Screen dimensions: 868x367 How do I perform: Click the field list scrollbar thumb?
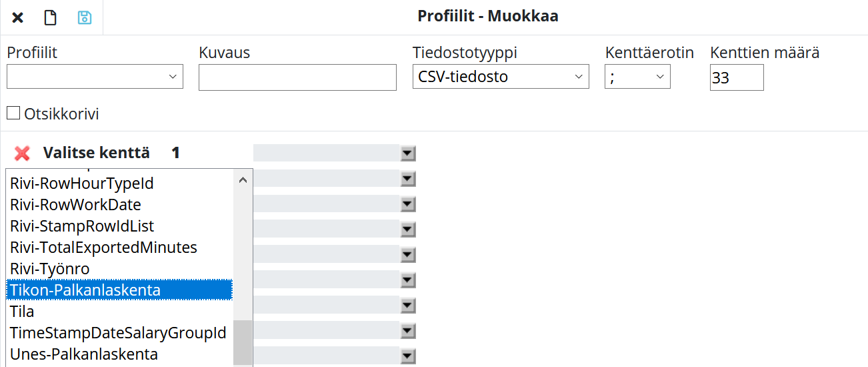click(243, 342)
